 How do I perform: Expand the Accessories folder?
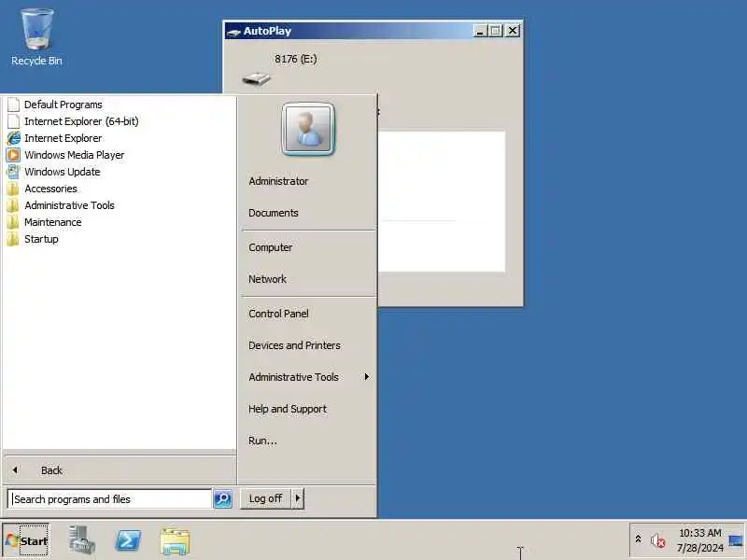(x=50, y=189)
